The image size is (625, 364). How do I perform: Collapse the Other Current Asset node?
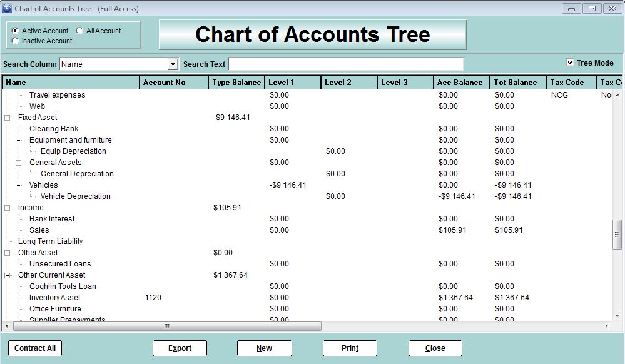(x=8, y=275)
